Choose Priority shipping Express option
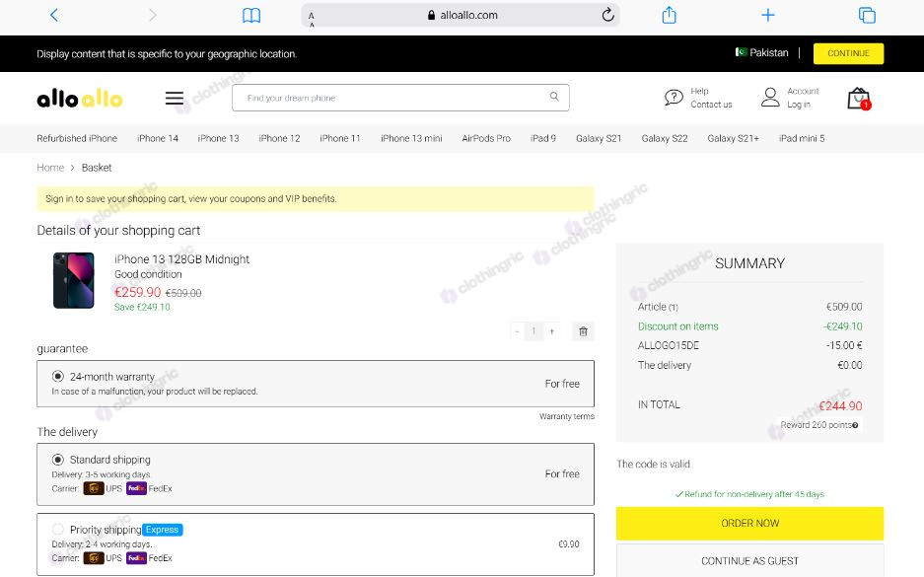The image size is (924, 577). (x=58, y=530)
